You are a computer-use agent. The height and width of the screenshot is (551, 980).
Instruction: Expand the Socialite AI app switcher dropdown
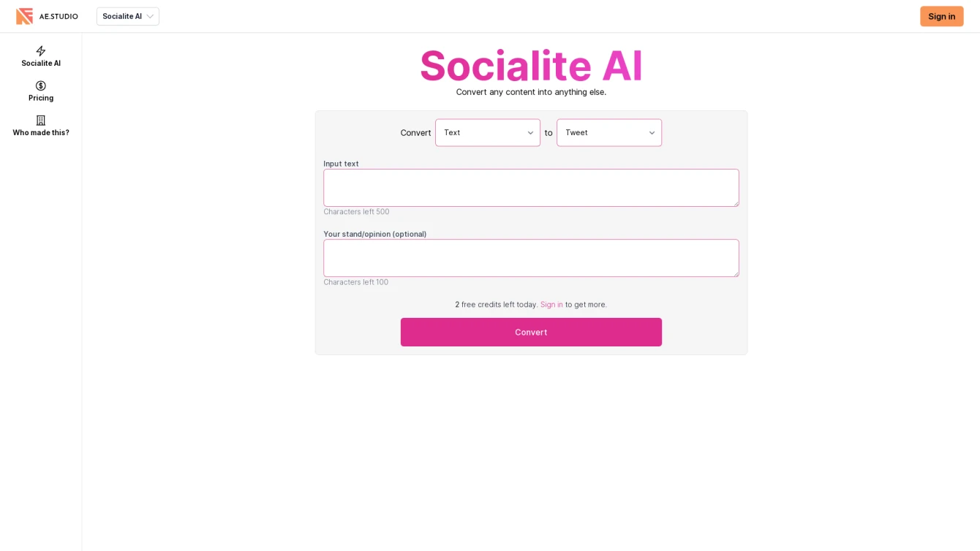(128, 16)
